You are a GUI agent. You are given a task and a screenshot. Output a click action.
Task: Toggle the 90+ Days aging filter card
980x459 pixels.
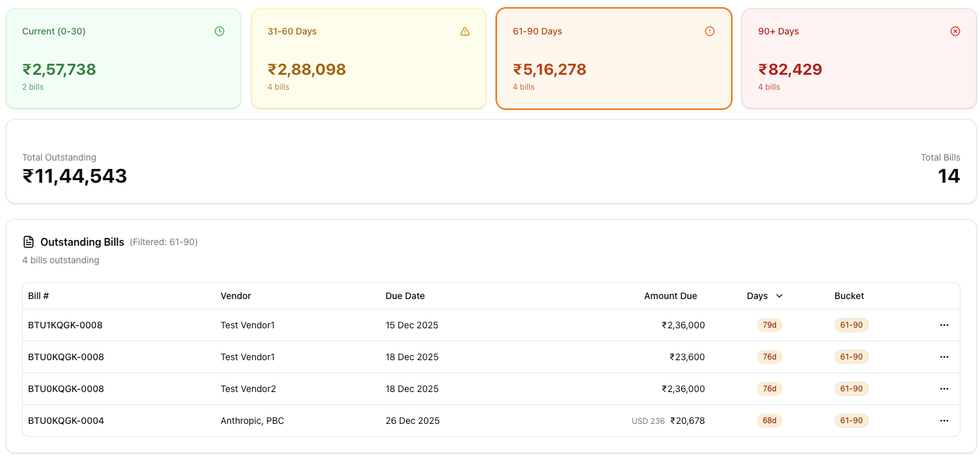pyautogui.click(x=859, y=59)
